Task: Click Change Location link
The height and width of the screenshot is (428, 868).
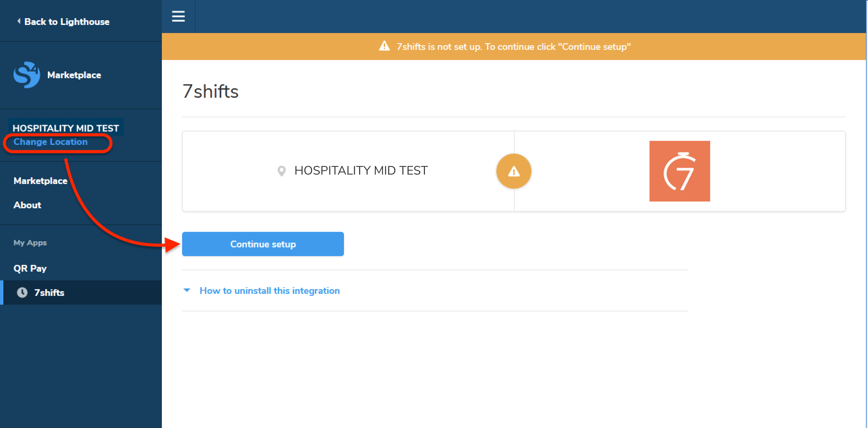Action: tap(50, 142)
